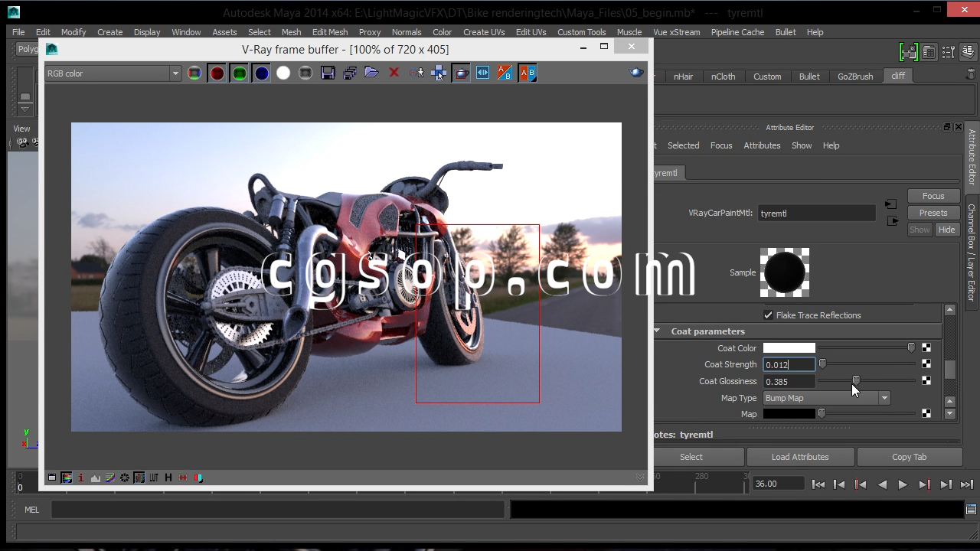Toggle the region render teapot button
This screenshot has height=551, width=980.
click(x=461, y=73)
